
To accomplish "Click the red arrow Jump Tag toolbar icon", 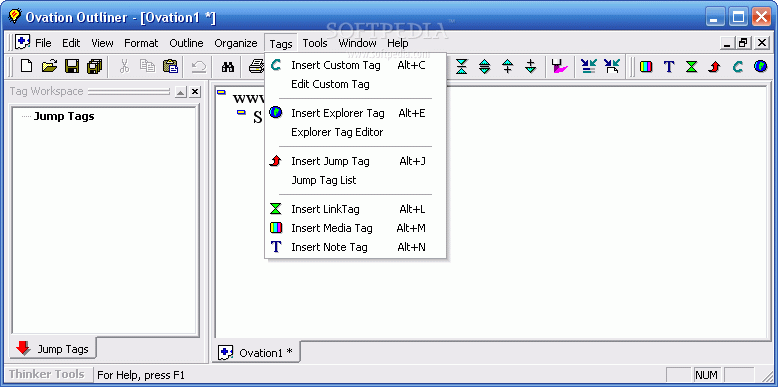I will [x=714, y=66].
